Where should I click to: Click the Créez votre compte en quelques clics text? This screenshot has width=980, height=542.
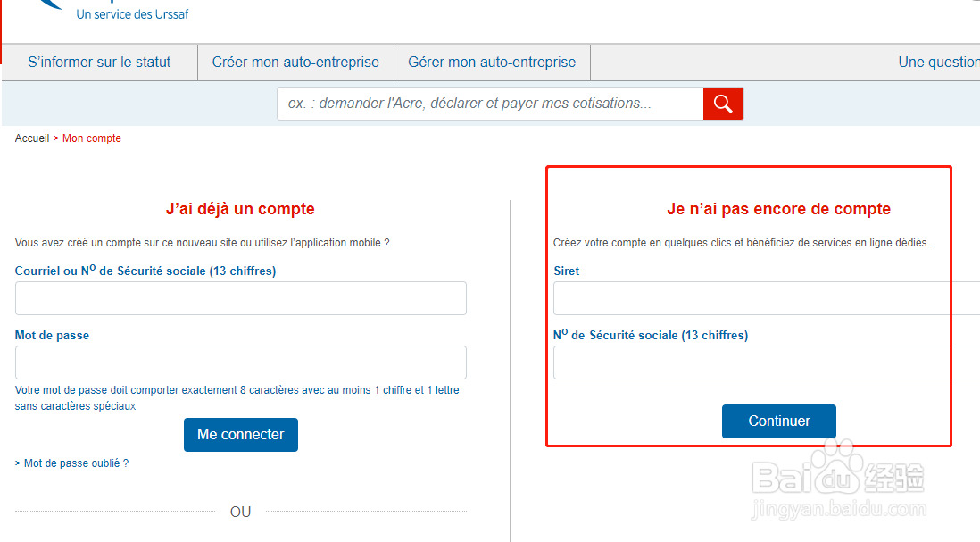(742, 243)
